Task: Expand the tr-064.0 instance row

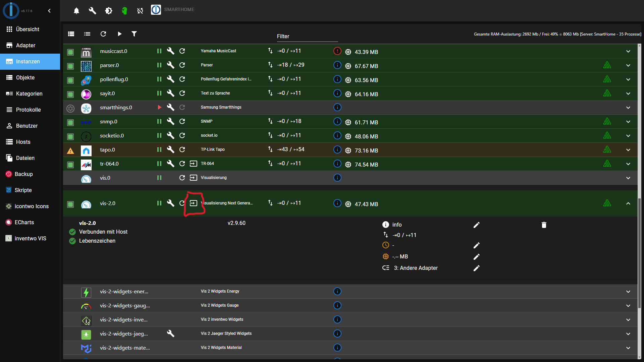Action: [628, 164]
